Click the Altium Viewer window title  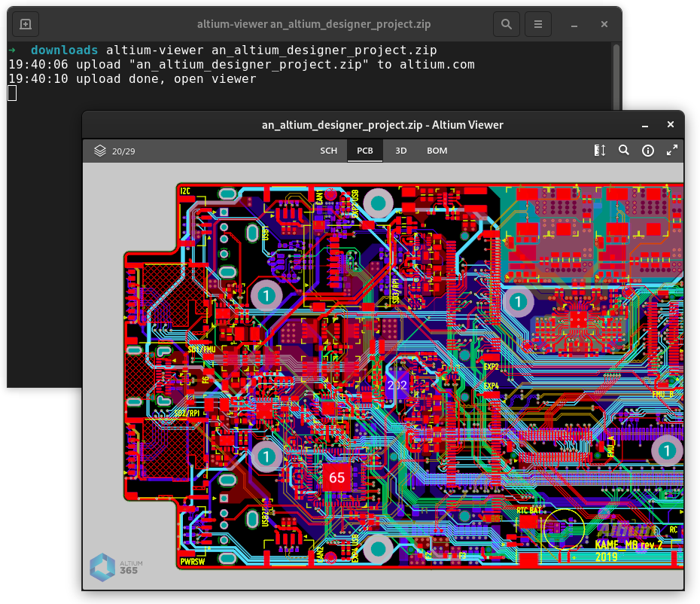point(382,125)
